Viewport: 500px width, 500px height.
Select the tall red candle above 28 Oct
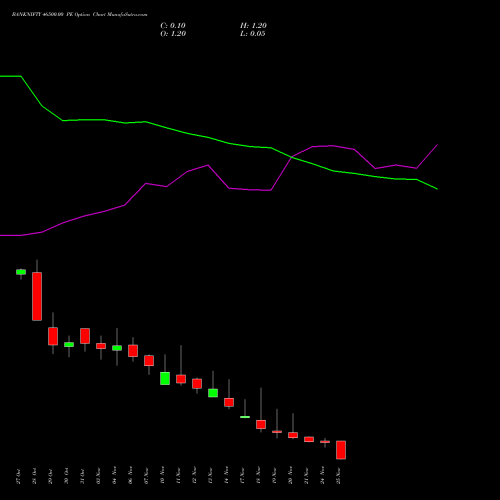[37, 296]
